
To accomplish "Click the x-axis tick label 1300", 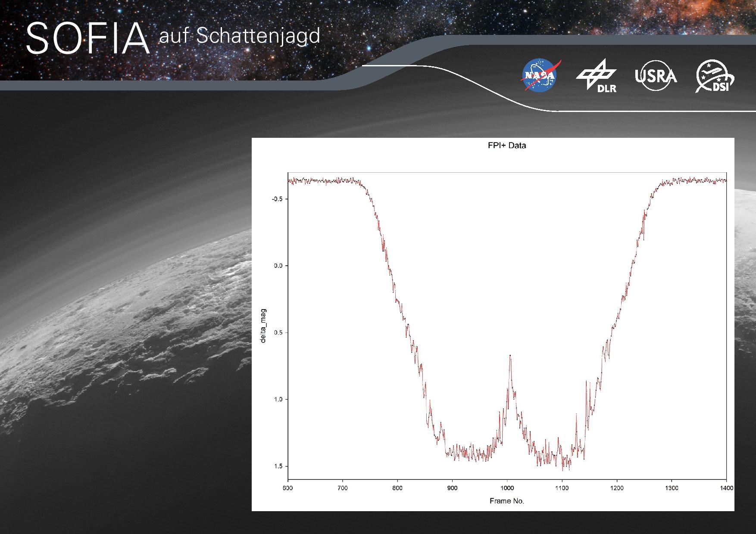I will [x=672, y=488].
